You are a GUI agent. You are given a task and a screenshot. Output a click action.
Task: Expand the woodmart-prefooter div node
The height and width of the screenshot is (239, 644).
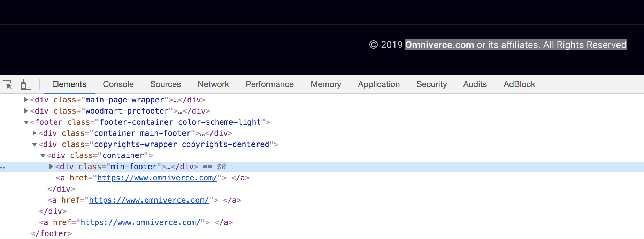(26, 111)
